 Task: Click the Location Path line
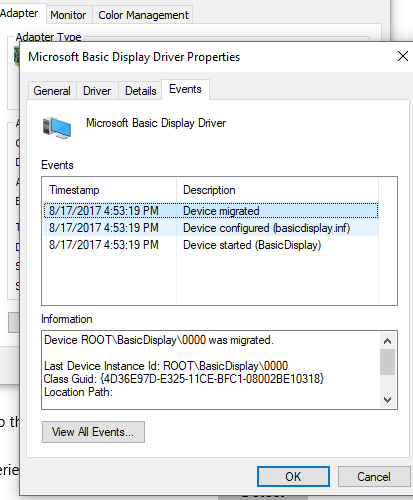[78, 392]
